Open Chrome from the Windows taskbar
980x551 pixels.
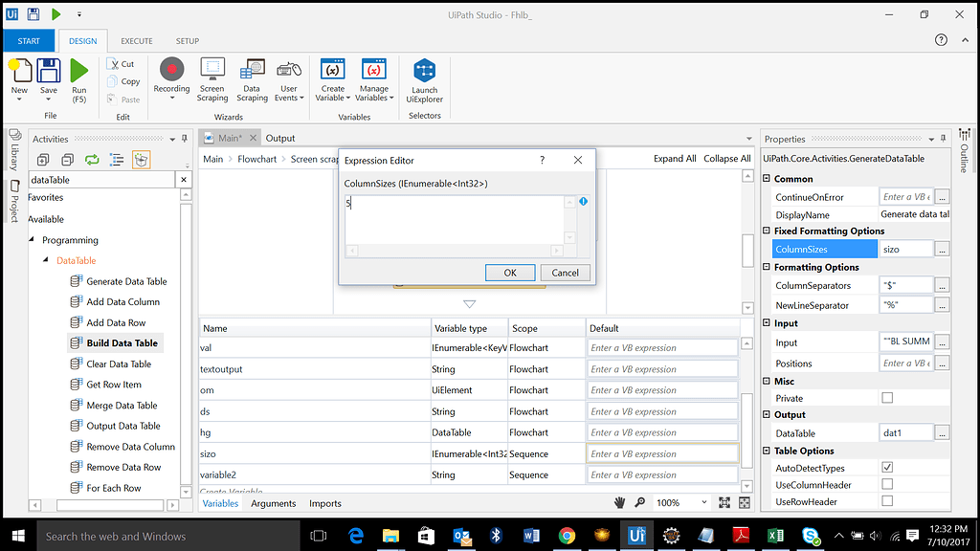[x=567, y=536]
